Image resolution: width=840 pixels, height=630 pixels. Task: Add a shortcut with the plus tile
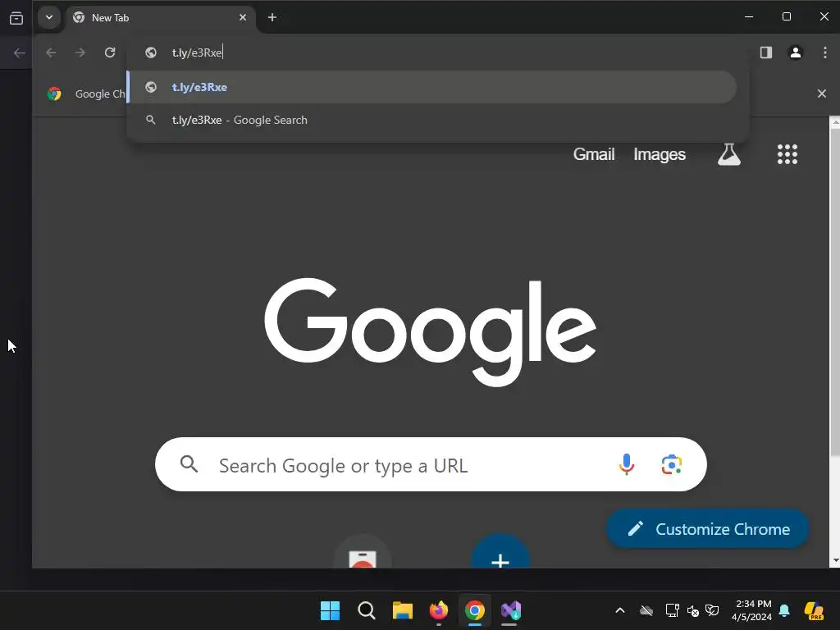500,552
